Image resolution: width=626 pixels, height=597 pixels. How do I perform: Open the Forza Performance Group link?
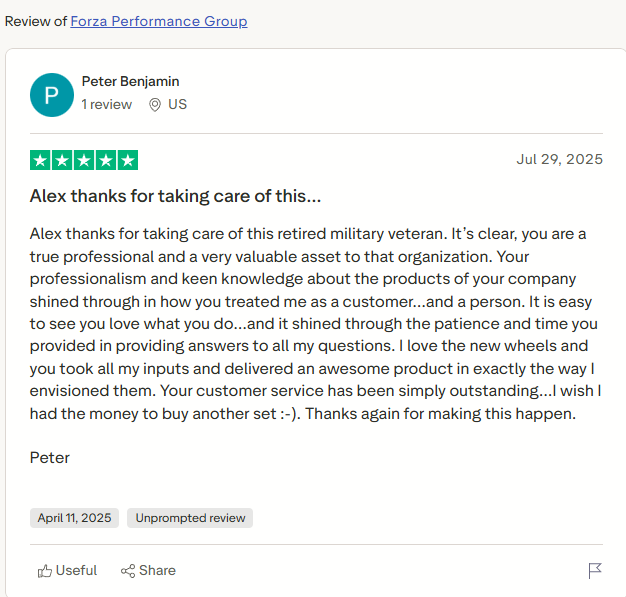coord(159,21)
